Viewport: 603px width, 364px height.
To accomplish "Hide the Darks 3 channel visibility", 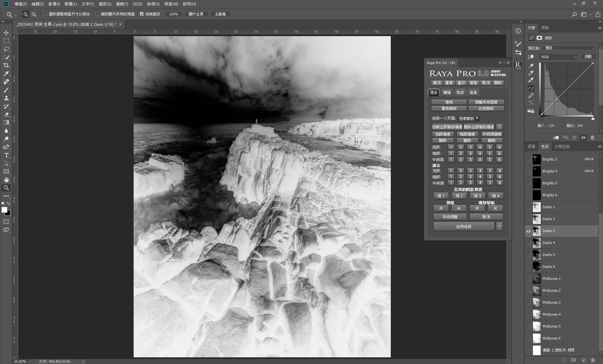I will 528,231.
